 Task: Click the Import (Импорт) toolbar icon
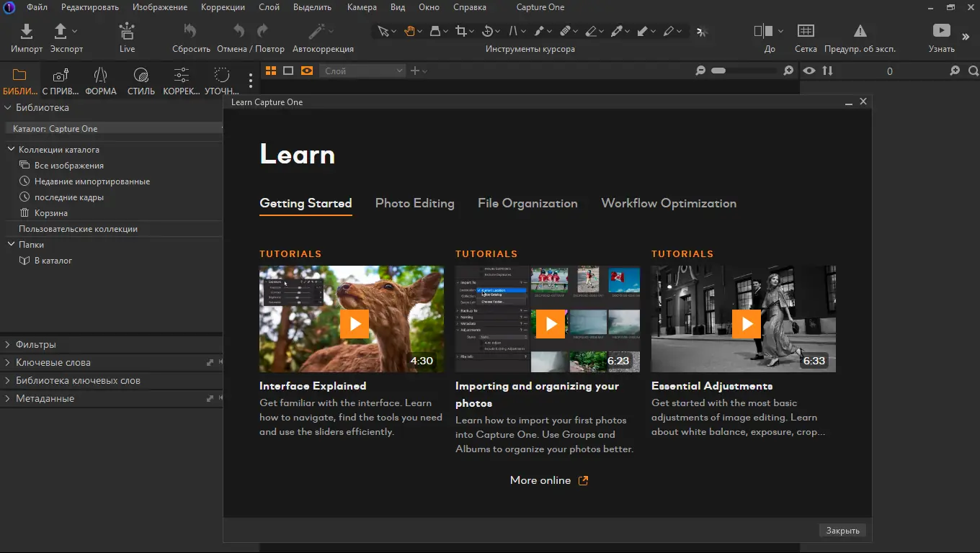tap(27, 32)
